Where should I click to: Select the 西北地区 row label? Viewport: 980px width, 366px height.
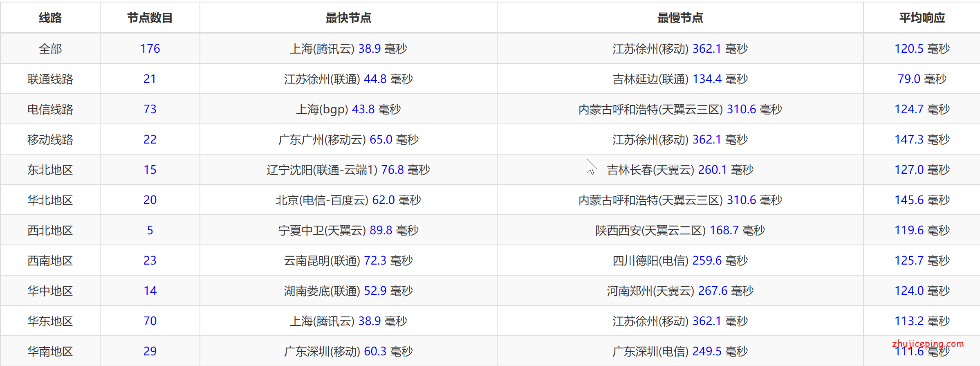(50, 230)
